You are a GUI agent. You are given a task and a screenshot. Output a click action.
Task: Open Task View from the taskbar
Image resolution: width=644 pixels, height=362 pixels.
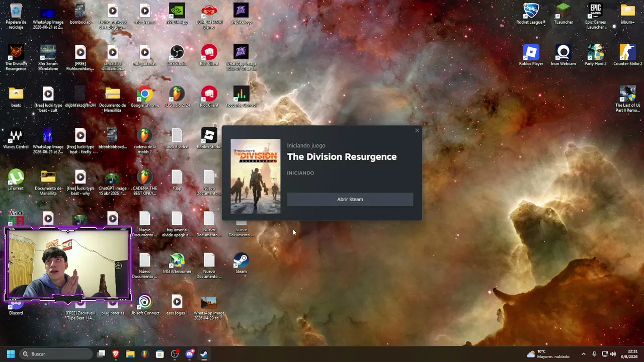click(101, 354)
